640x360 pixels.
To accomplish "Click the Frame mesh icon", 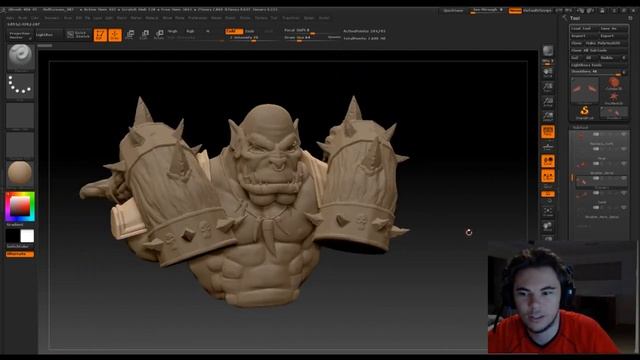I will [x=548, y=211].
